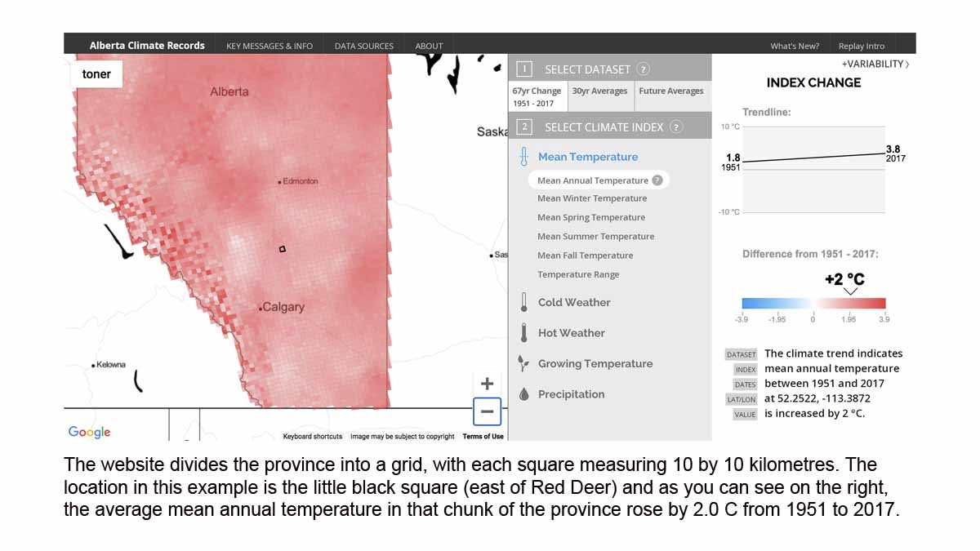The height and width of the screenshot is (551, 980).
Task: Open the Future Averages tab
Action: (670, 91)
